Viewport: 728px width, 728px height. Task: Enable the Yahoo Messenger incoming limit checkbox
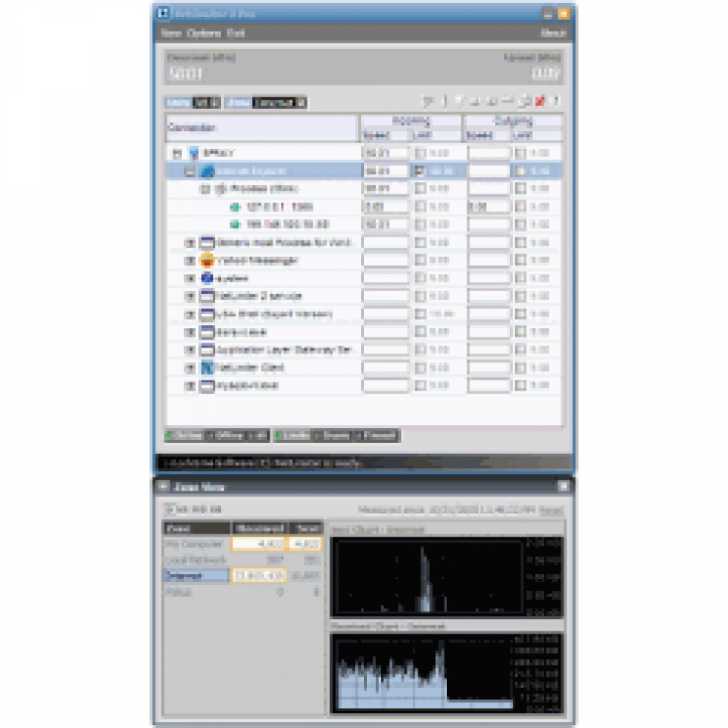[x=420, y=260]
